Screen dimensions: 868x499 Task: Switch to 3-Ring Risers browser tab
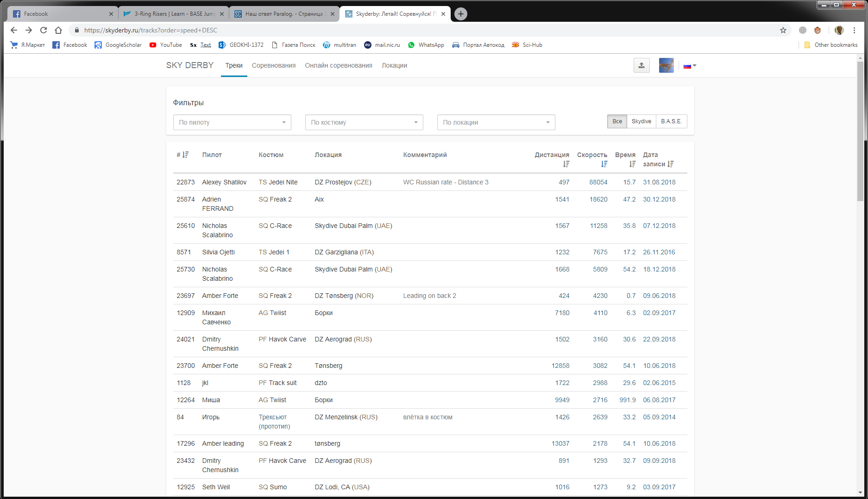coord(174,14)
